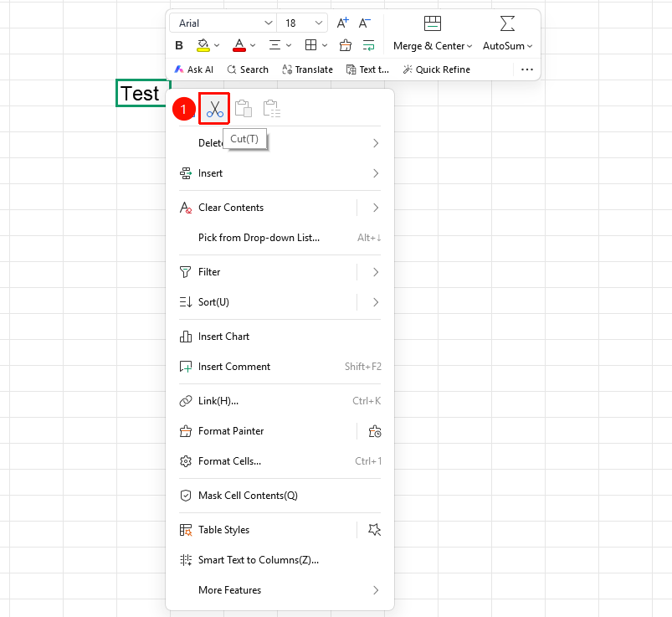
Task: Click the Cut scissors icon
Action: point(214,109)
